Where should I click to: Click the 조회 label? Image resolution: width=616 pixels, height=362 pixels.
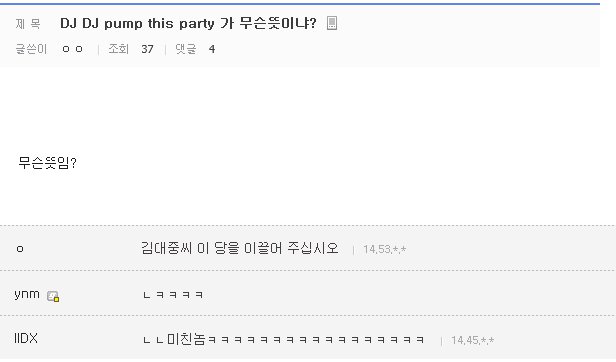point(118,49)
